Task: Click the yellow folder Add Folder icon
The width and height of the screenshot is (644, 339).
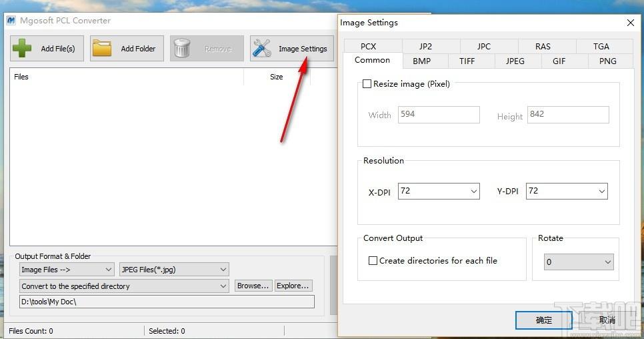Action: coord(102,49)
